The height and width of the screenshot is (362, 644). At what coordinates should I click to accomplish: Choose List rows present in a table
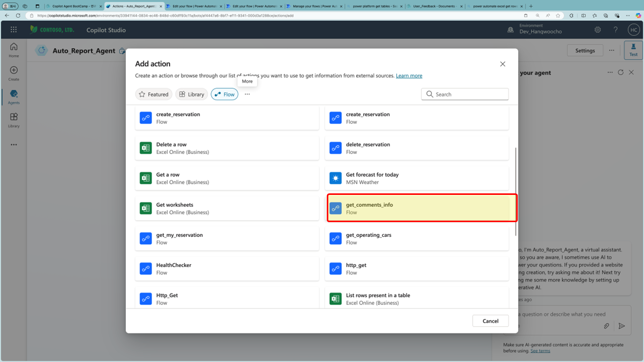tap(417, 298)
